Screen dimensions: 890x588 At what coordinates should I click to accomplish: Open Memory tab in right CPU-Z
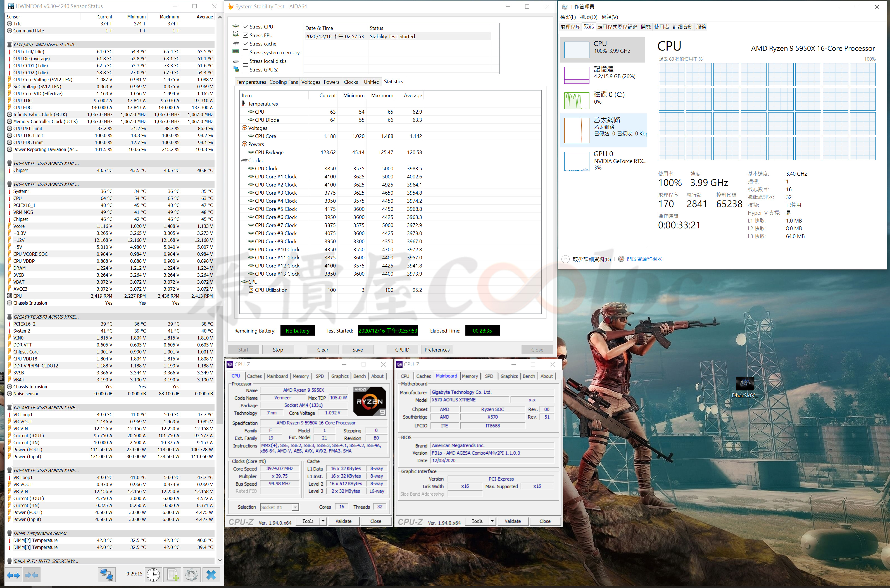[470, 376]
